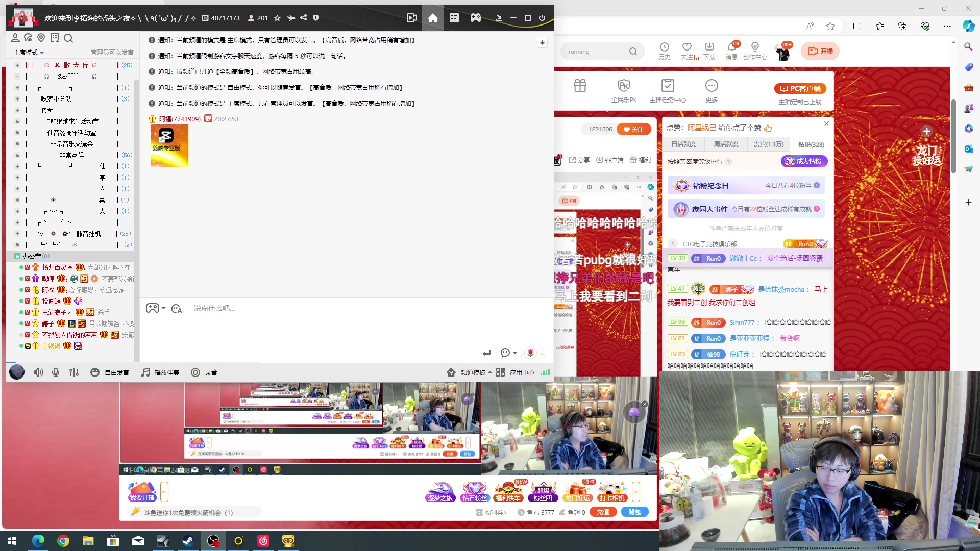Click the 成为钻粉 button
Screen dimensions: 980x551
point(804,161)
